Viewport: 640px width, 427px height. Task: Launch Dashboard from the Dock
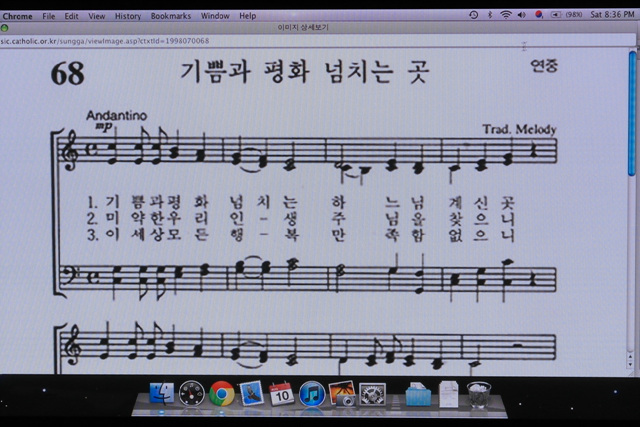(191, 394)
